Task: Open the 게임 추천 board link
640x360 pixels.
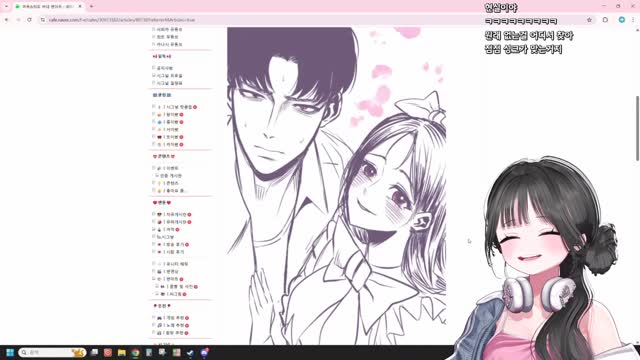Action: pyautogui.click(x=174, y=318)
